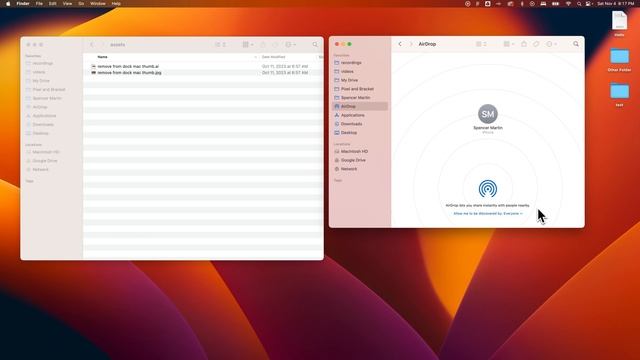
Task: Open the Apple menu
Action: [x=8, y=4]
